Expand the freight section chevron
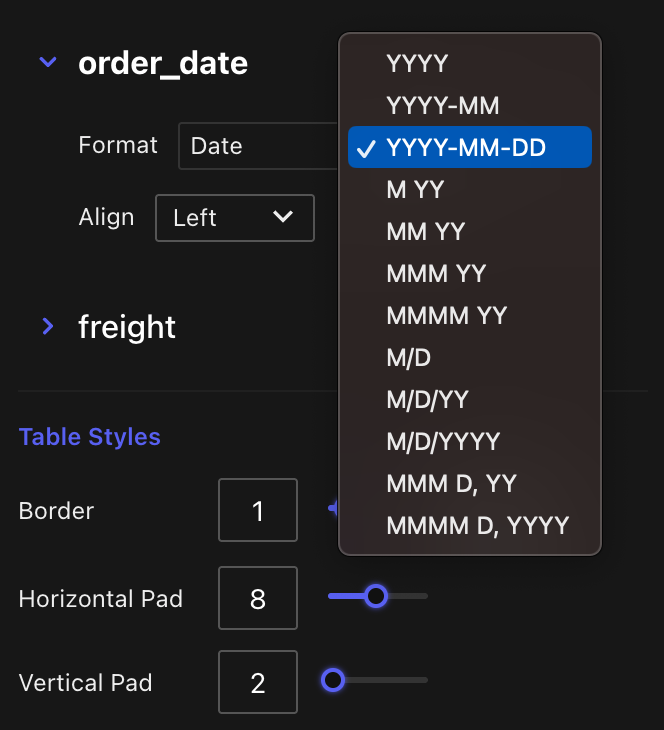This screenshot has height=730, width=664. click(x=47, y=326)
